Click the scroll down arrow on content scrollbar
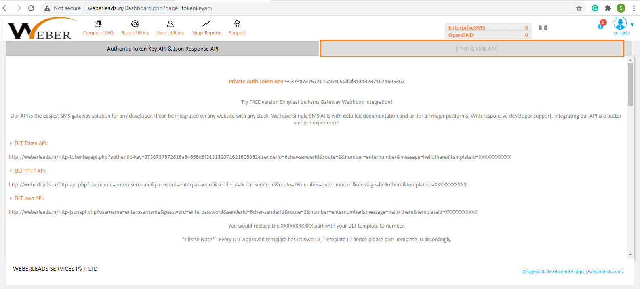This screenshot has height=289, width=644. pos(630,255)
